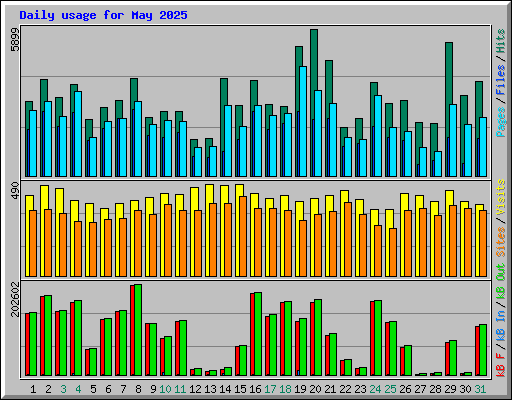Click the 'Files' legend label
This screenshot has width=512, height=400.
pos(501,80)
